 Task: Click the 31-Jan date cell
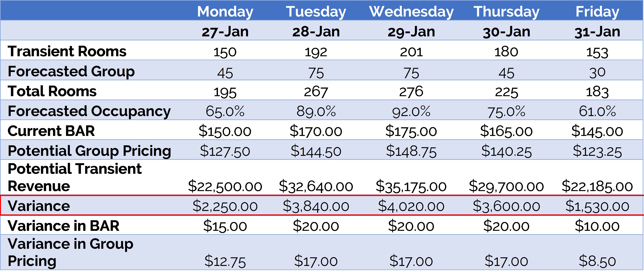597,32
